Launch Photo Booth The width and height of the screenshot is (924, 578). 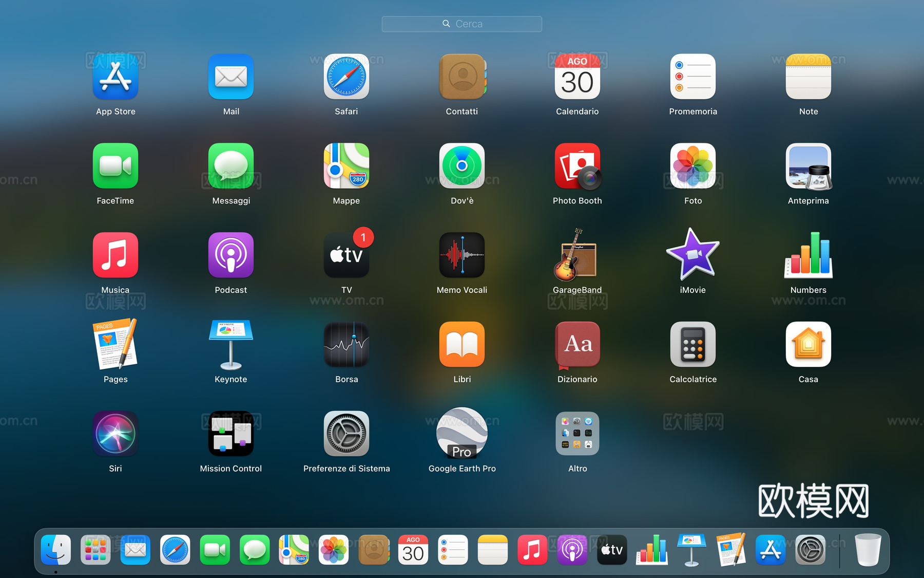577,166
